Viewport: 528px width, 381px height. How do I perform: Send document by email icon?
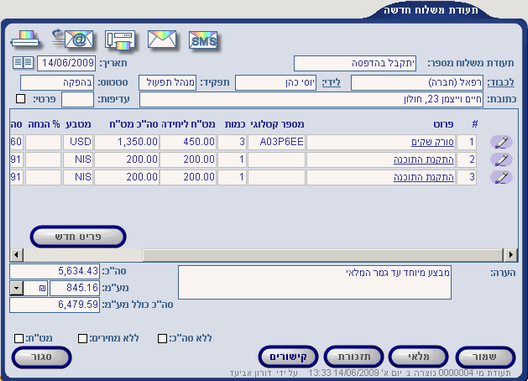[73, 39]
